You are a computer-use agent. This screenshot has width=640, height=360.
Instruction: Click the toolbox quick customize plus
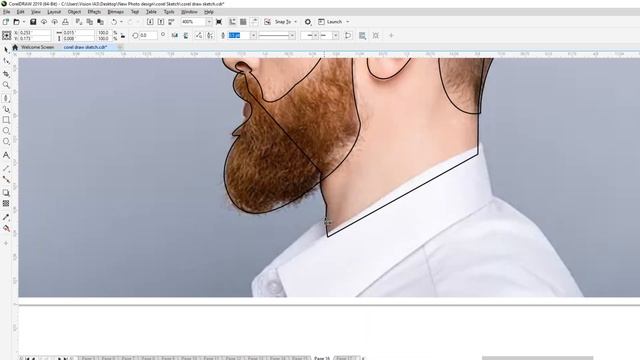point(6,243)
